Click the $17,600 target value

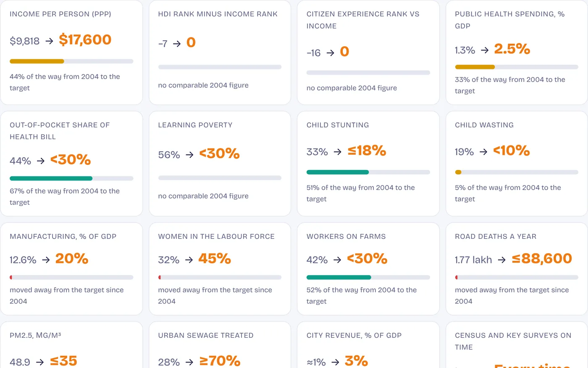point(85,40)
